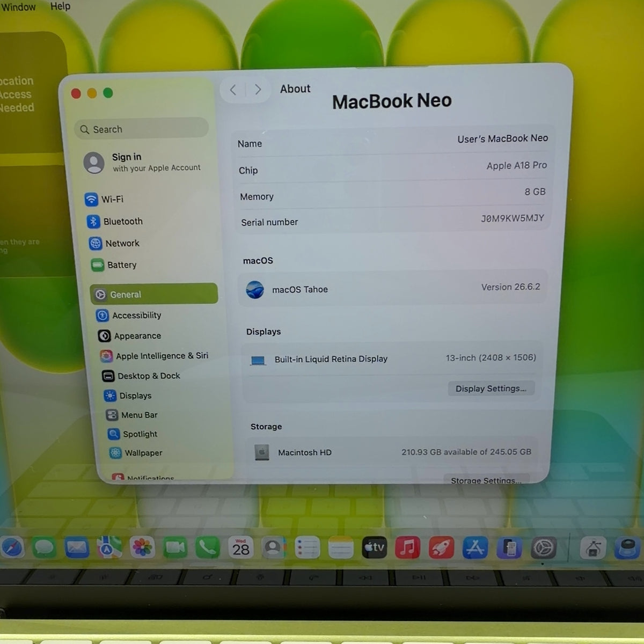The image size is (644, 644).
Task: Launch Reminders from the Dock
Action: pos(308,548)
